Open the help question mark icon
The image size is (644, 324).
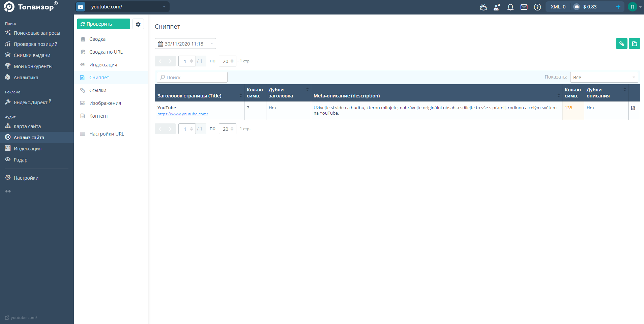pyautogui.click(x=537, y=7)
